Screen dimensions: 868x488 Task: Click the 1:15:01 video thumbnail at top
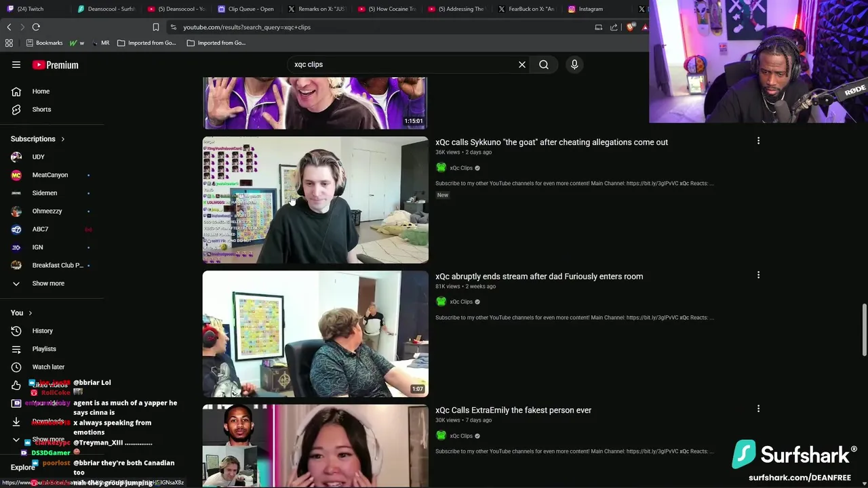[315, 102]
